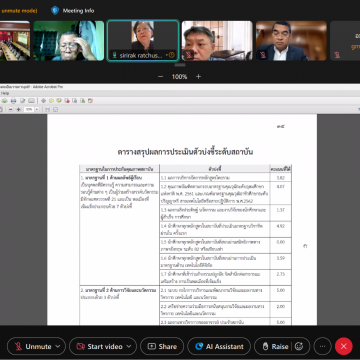Screen dimensions: 360x360
Task: Zoom out shared content with minus icon
Action: pyautogui.click(x=160, y=77)
